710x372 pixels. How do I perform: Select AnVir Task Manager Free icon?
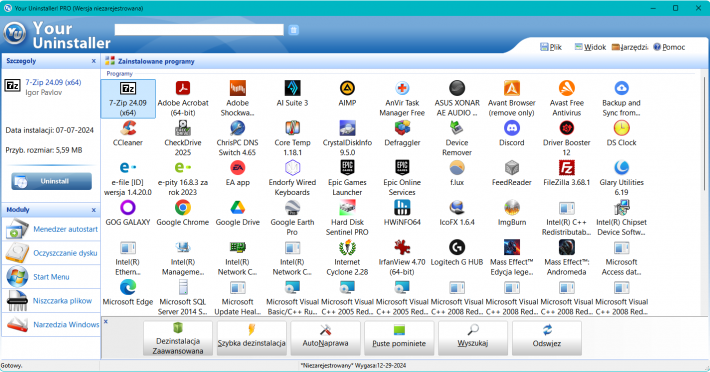pos(402,88)
